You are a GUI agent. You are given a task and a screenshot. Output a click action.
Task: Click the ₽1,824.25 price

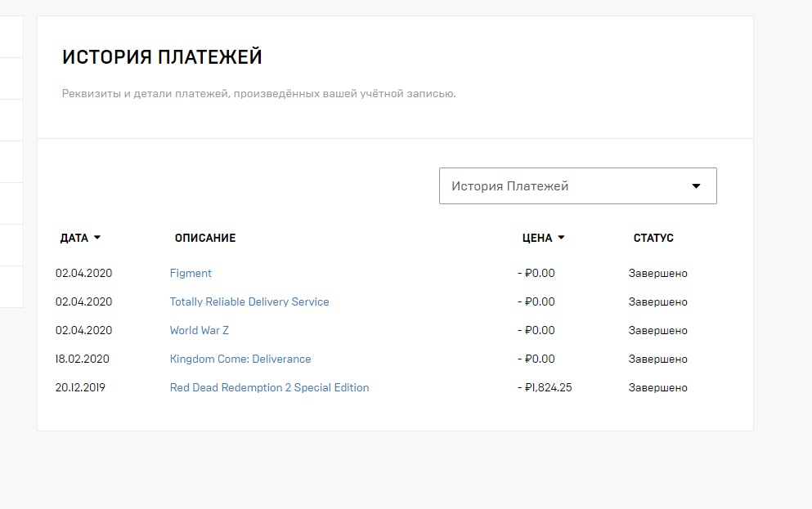click(545, 388)
